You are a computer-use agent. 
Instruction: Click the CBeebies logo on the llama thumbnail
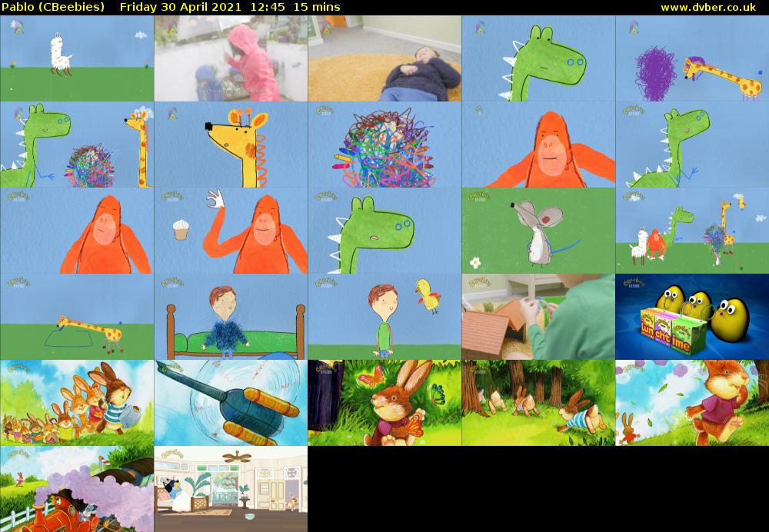point(14,28)
